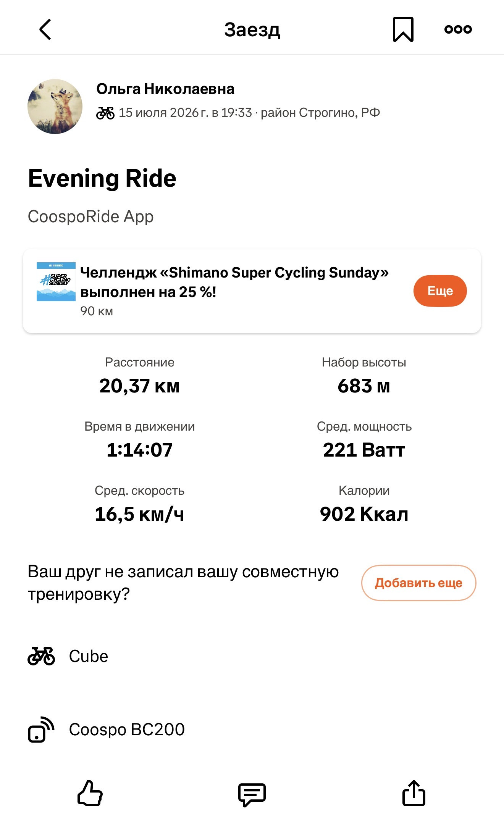Open the Shimano challenge 25% progress card

coord(252,291)
